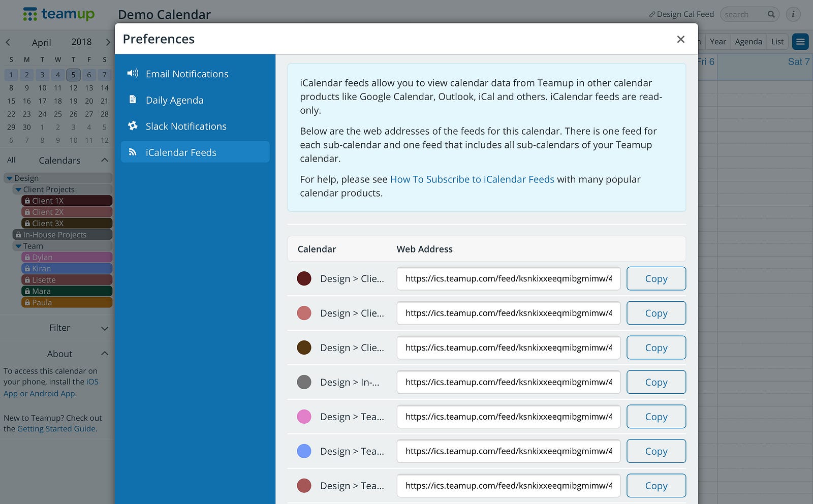Toggle Client 2X calendar

click(67, 212)
